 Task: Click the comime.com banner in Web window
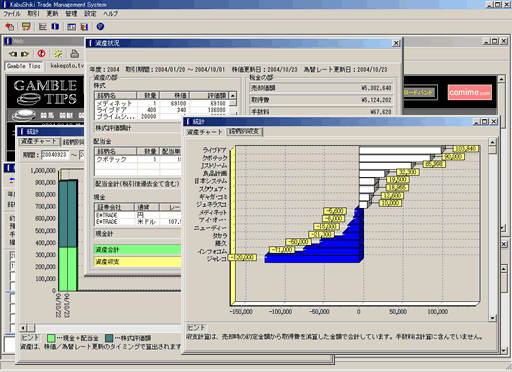tap(469, 92)
